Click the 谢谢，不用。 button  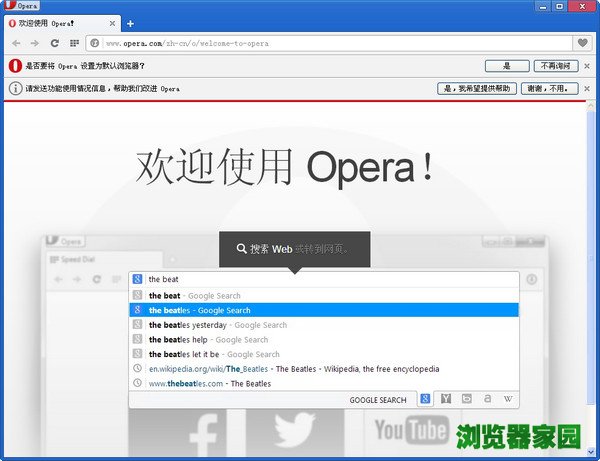549,88
